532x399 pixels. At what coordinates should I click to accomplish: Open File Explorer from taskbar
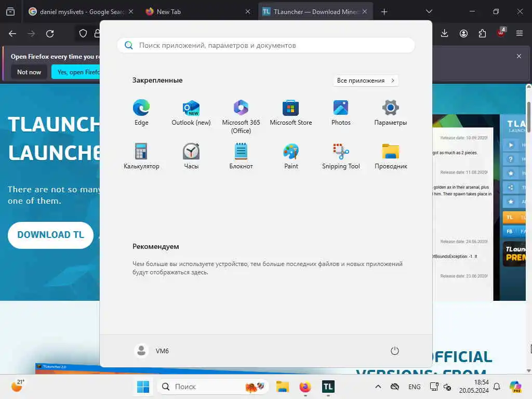pos(282,387)
